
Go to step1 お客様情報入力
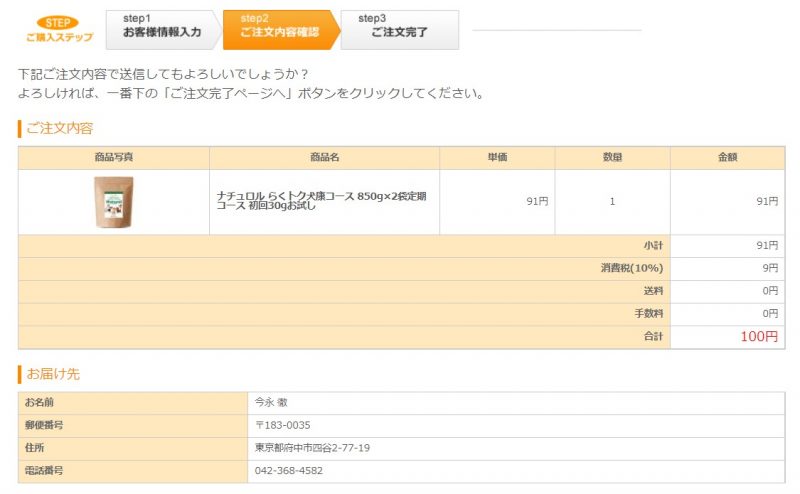(x=162, y=30)
